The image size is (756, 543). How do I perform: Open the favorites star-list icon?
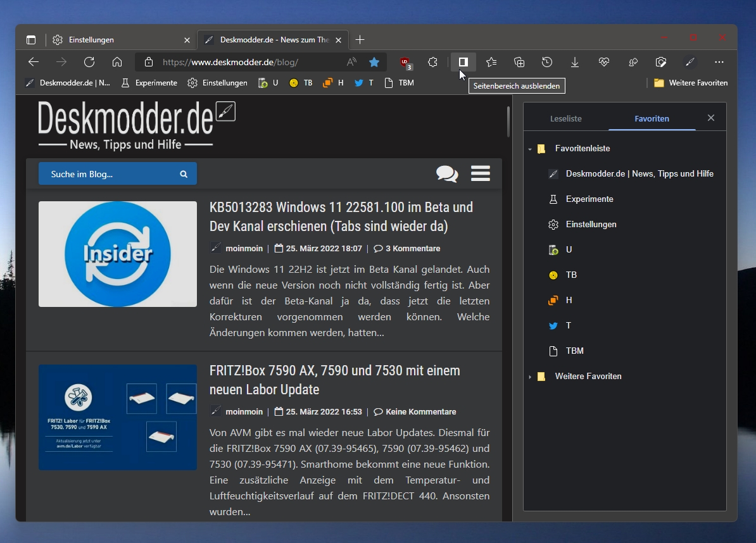491,62
